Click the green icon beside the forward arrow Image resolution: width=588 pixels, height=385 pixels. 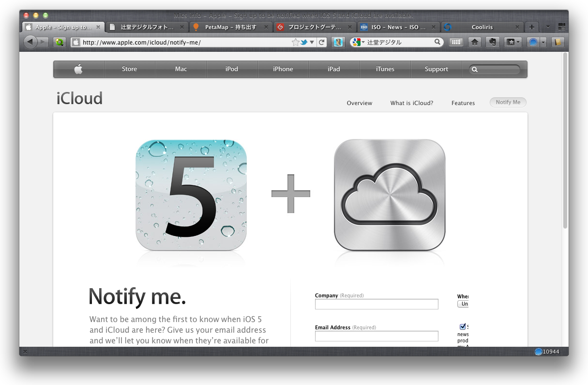pyautogui.click(x=60, y=42)
